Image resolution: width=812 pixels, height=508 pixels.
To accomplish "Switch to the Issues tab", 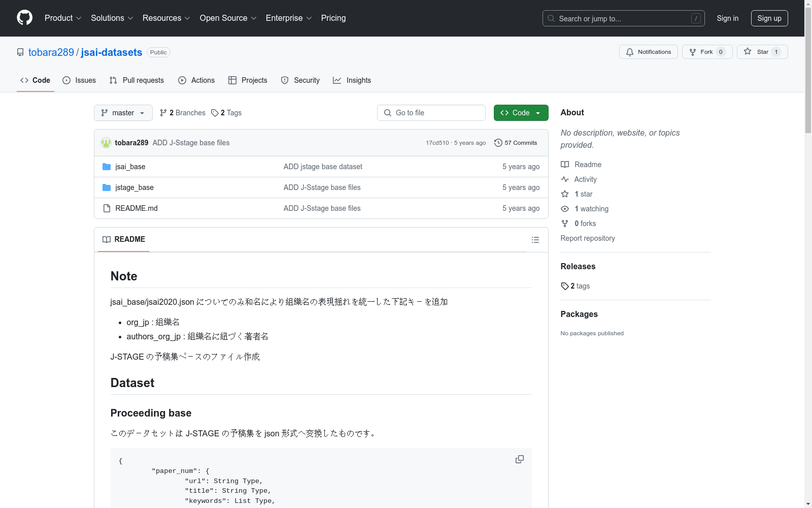I will point(79,80).
